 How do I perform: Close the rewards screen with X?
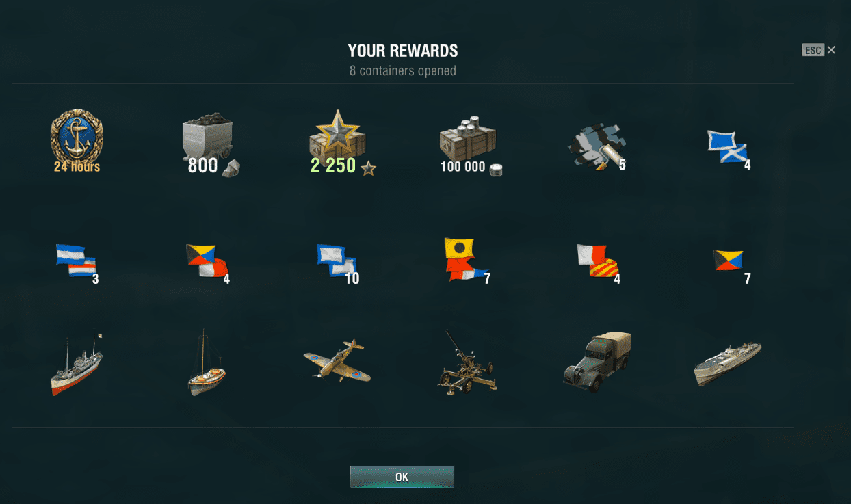831,50
